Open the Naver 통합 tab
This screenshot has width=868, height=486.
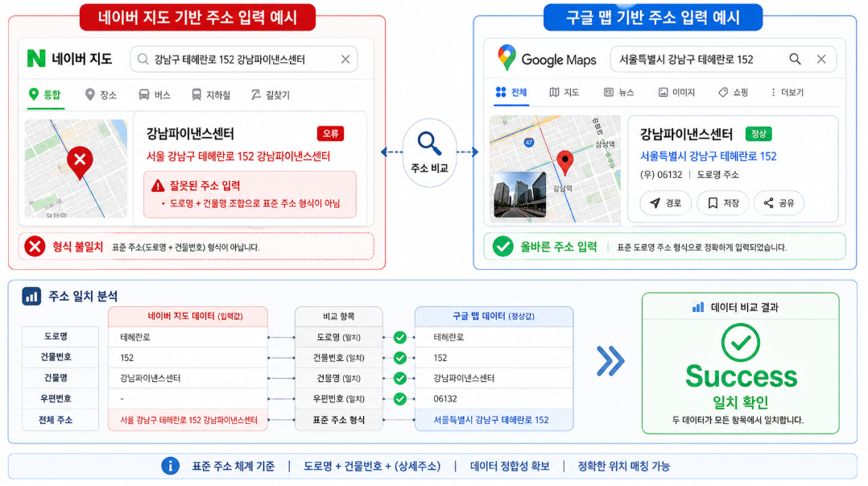coord(45,95)
